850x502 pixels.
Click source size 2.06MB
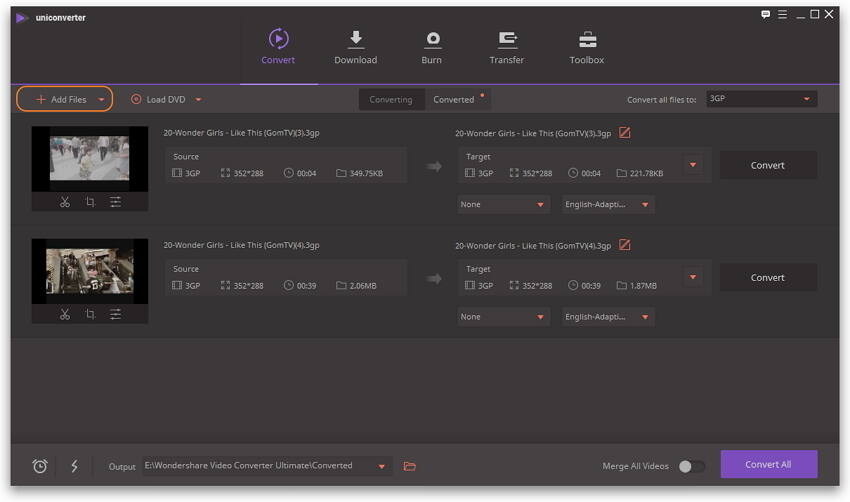pos(363,286)
